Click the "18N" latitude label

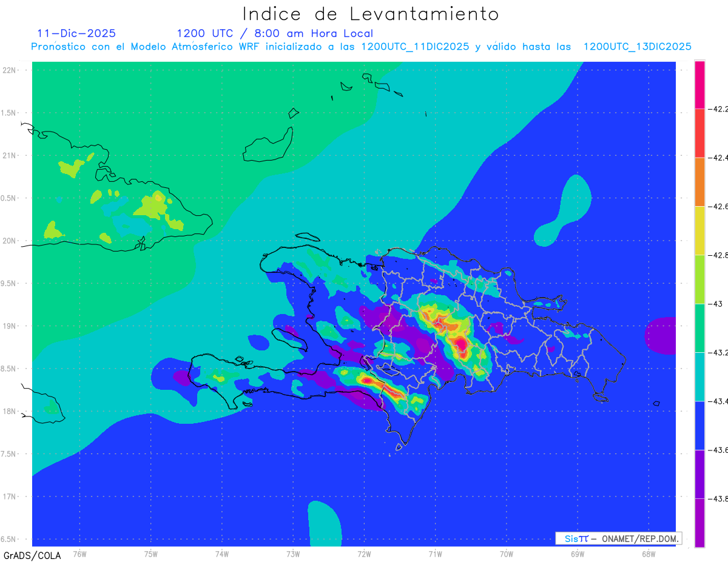point(9,411)
